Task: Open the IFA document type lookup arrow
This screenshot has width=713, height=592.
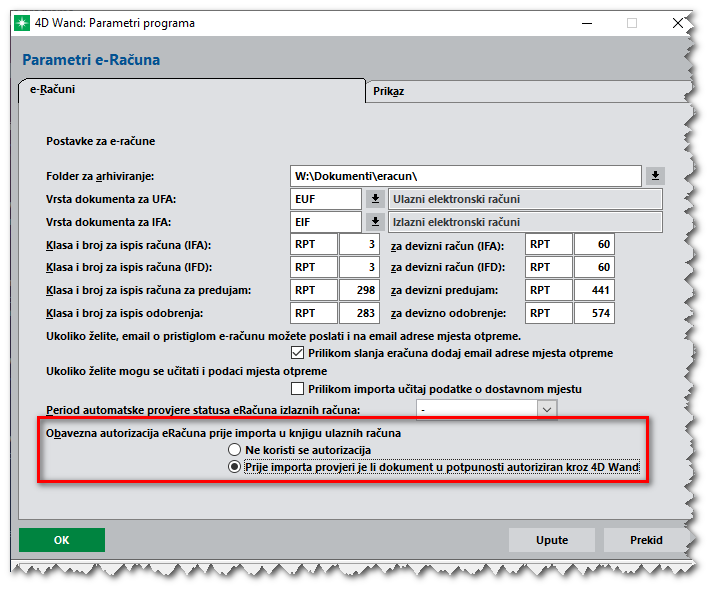Action: (375, 222)
